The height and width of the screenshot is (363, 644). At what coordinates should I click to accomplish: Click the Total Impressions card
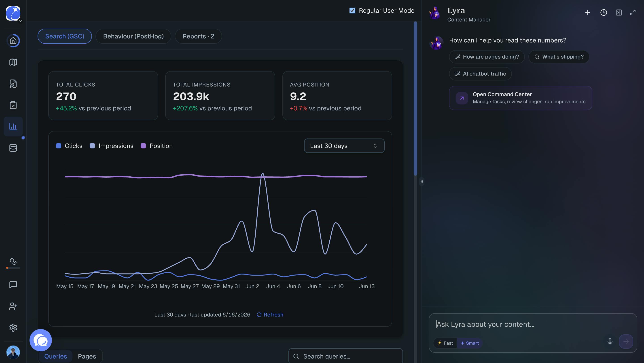click(x=220, y=96)
